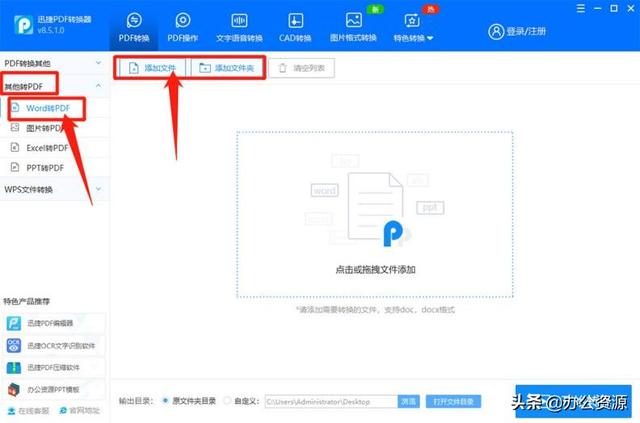Open 迅捷OCR文字识别软件 recommended product
The height and width of the screenshot is (423, 640).
click(x=53, y=345)
